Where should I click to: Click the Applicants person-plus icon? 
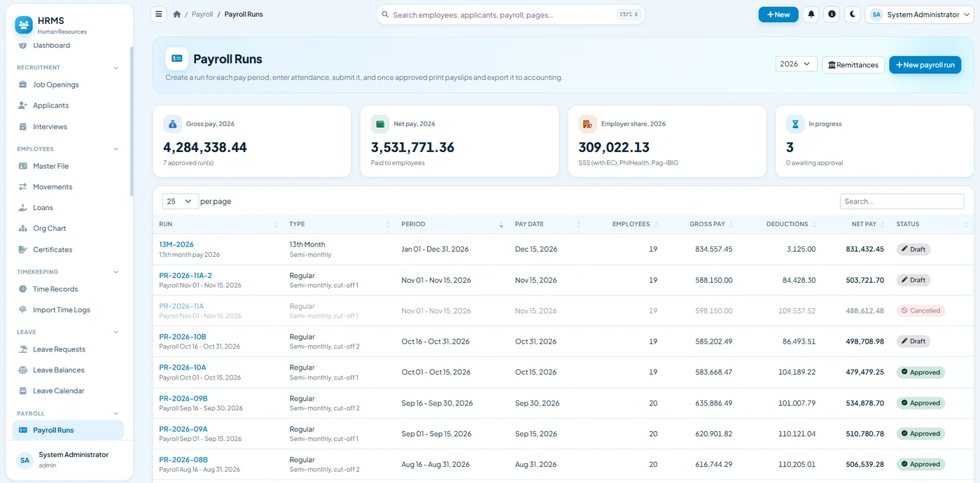[23, 106]
